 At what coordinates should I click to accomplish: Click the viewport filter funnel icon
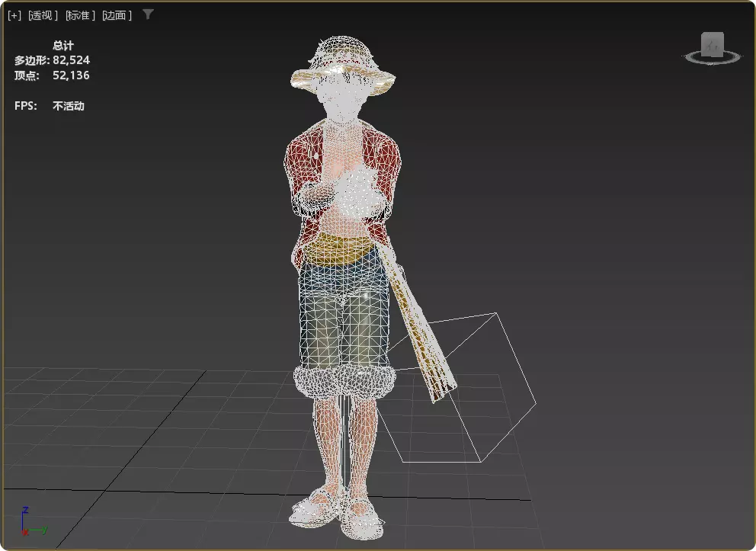pos(148,14)
